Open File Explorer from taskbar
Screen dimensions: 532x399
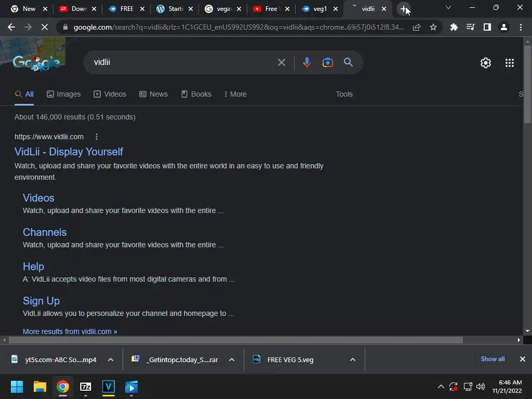coord(39,387)
